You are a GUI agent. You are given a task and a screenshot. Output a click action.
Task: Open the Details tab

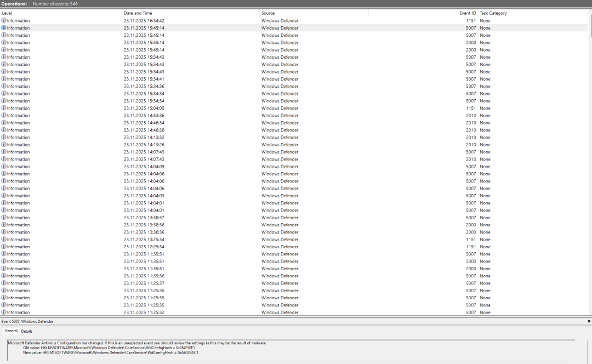point(27,331)
